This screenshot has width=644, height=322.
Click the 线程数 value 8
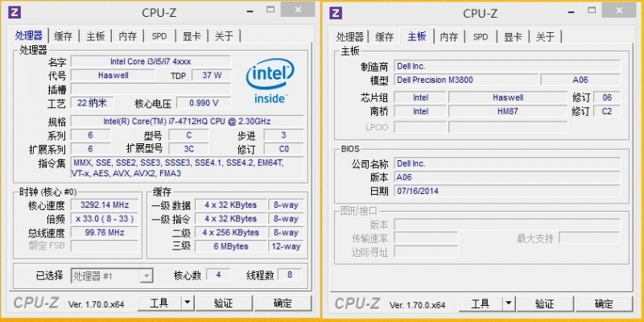click(x=290, y=275)
